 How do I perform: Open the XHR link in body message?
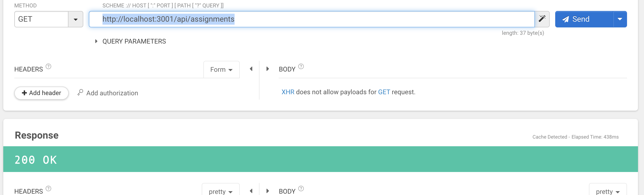(x=288, y=92)
